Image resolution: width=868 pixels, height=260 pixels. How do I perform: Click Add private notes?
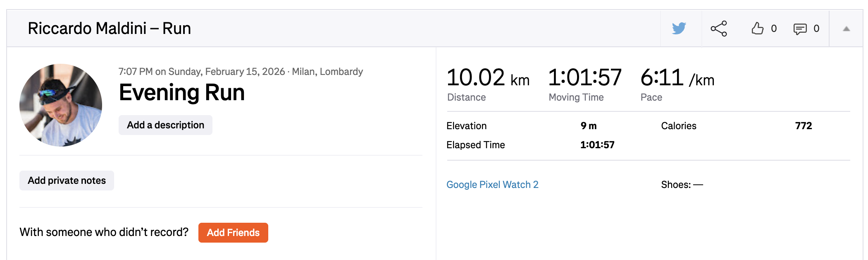[67, 180]
